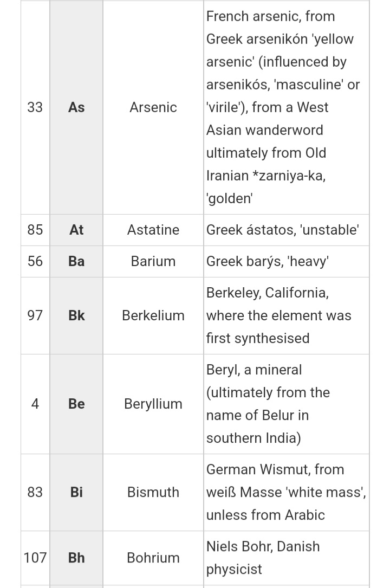Click the Bohrium element name

coord(153,558)
